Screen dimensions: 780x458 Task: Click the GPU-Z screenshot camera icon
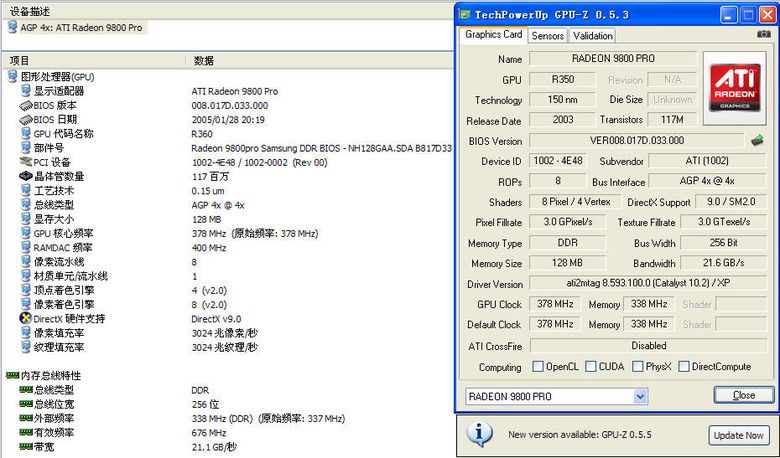coord(764,34)
